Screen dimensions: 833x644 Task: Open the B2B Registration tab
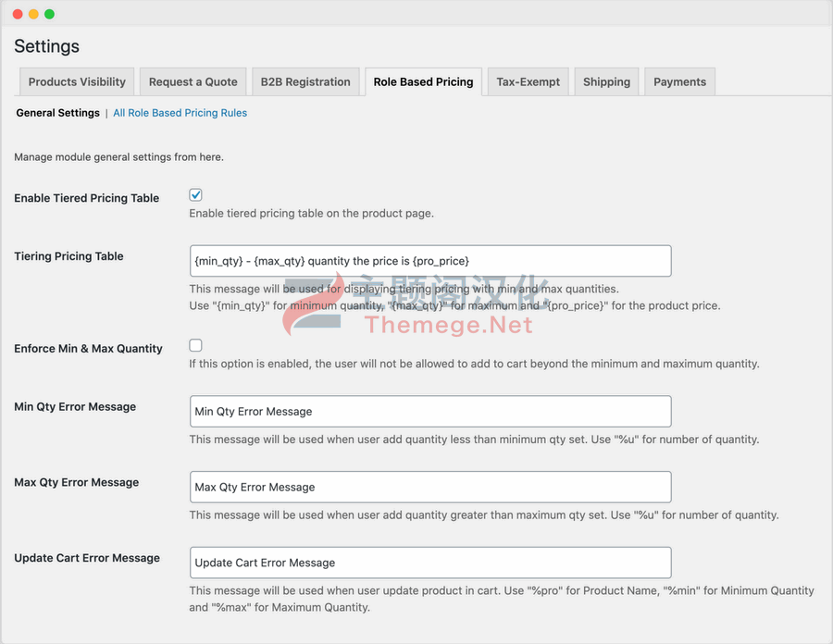click(305, 81)
